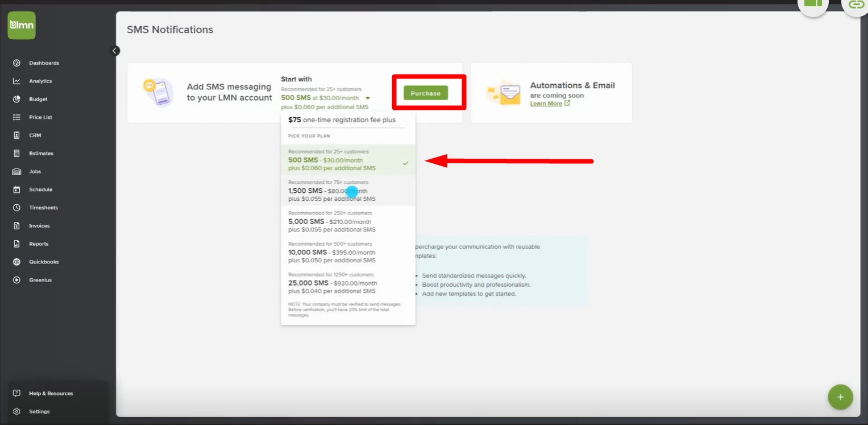
Task: Click the CRM icon
Action: 16,135
